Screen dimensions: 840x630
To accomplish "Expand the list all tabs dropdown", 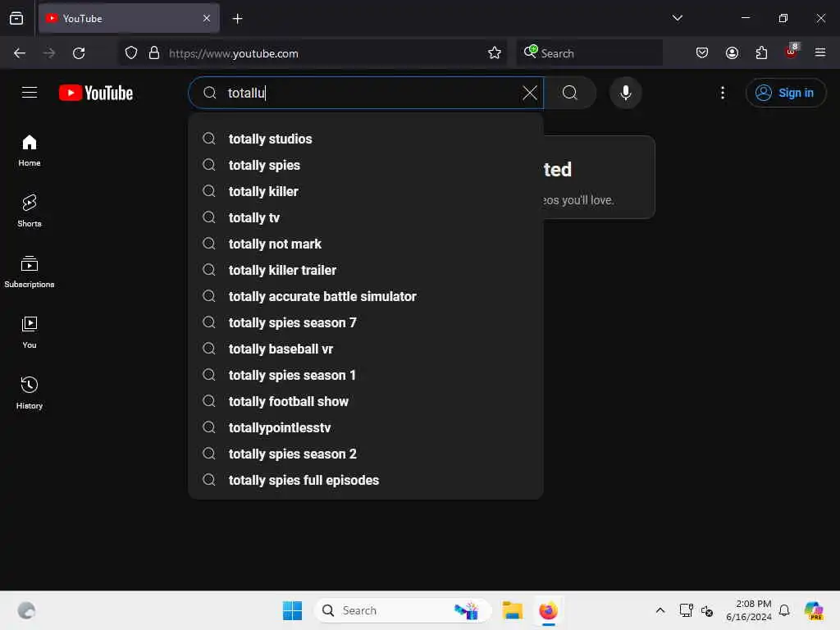I will [677, 18].
